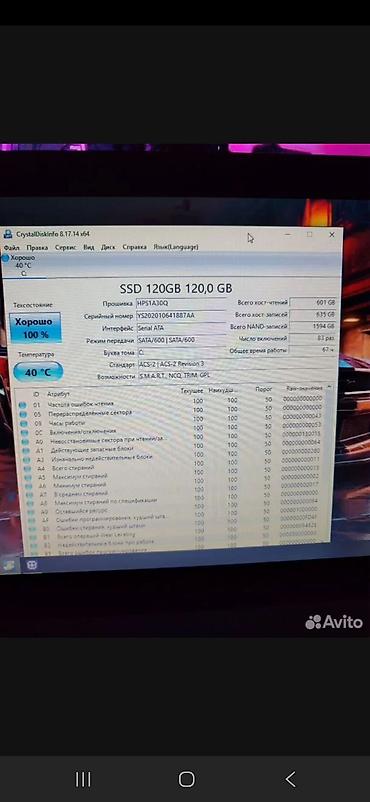Viewport: 370px width, 802px height.
Task: Open the Task View icon on taskbar
Action: coord(32,565)
